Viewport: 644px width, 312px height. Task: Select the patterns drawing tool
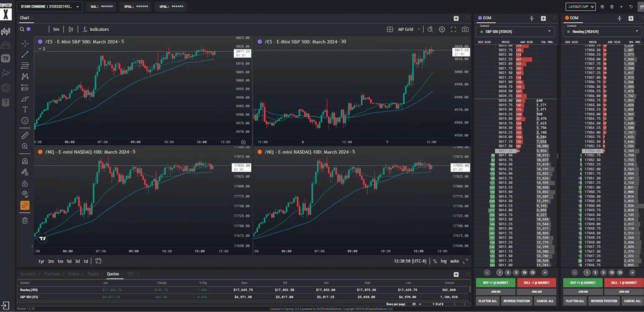25,77
